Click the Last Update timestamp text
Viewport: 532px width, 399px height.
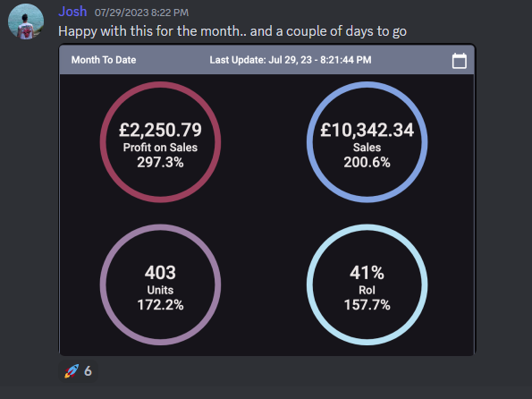click(291, 60)
